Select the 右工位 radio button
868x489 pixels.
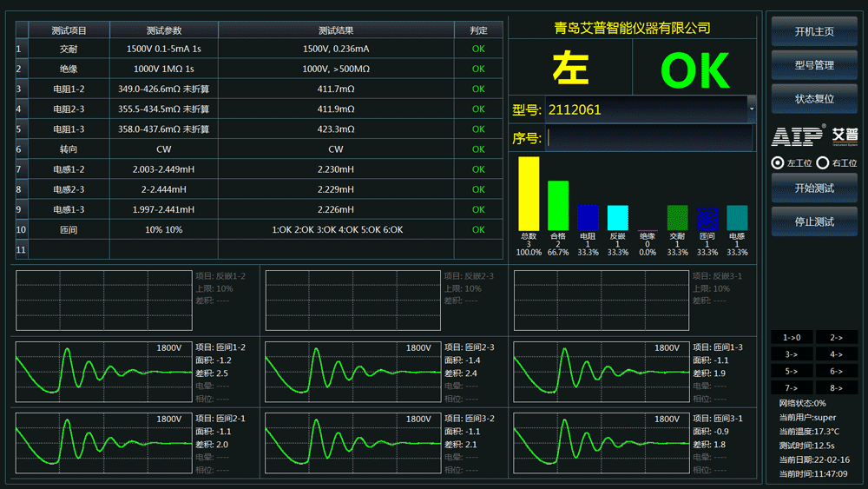point(823,163)
